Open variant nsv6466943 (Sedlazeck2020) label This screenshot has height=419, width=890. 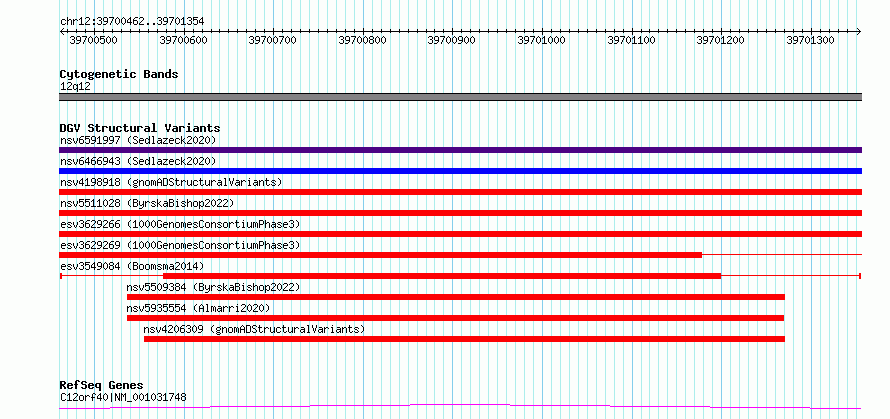[x=138, y=161]
